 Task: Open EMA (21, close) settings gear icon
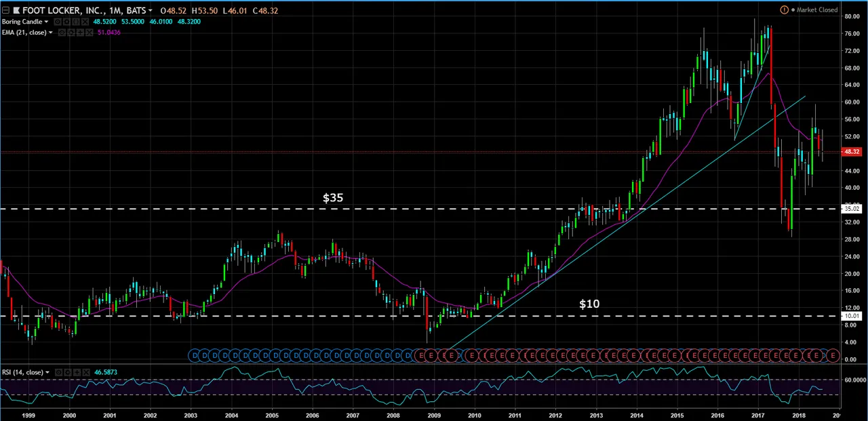pyautogui.click(x=71, y=33)
